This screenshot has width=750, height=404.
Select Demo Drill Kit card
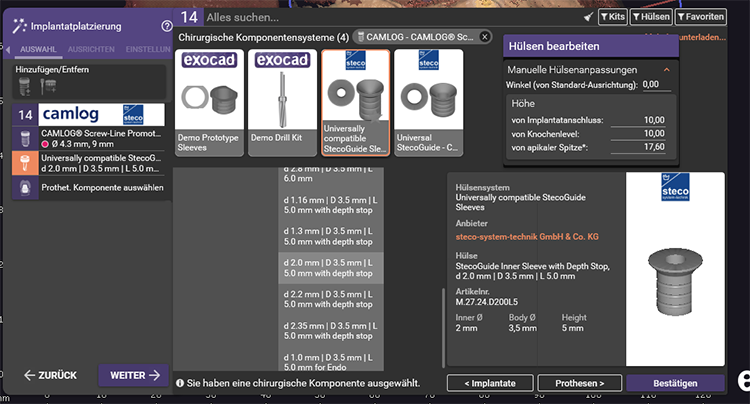(282, 102)
